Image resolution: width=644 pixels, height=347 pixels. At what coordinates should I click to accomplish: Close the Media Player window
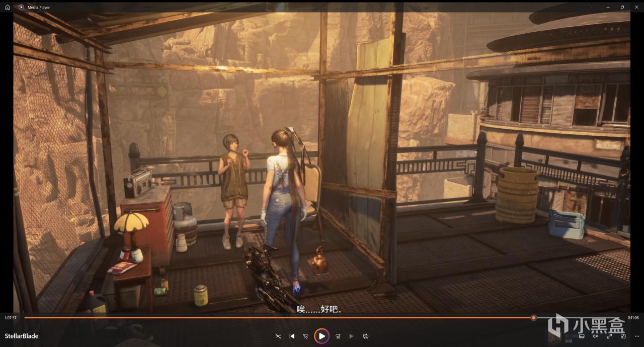[x=636, y=7]
